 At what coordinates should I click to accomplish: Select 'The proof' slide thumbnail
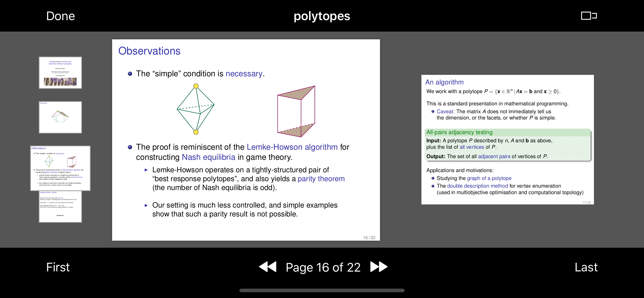coord(60,117)
